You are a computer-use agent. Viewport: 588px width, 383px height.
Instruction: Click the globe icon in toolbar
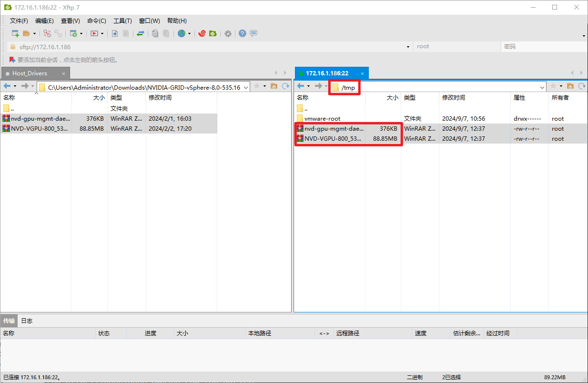pos(182,33)
